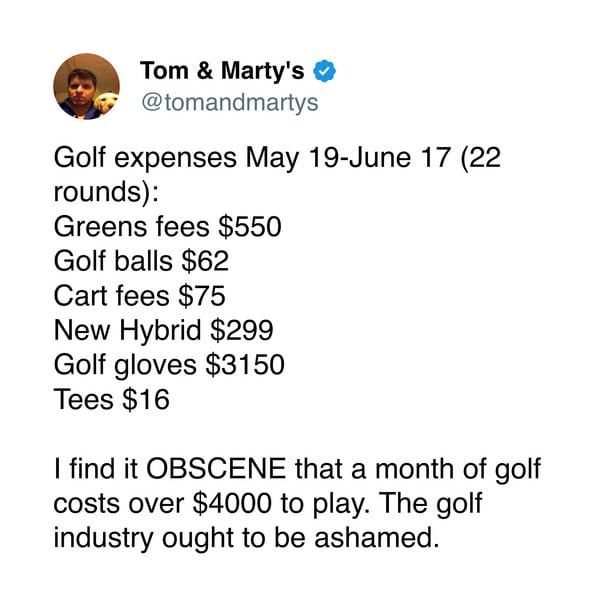This screenshot has width=599, height=608.
Task: Open the Tom & Marty's display name
Action: coord(222,71)
